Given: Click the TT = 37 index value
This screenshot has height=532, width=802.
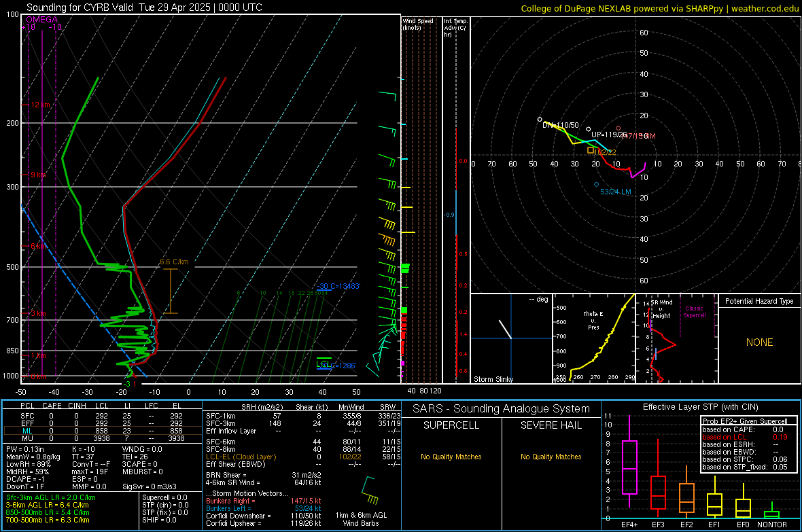Looking at the screenshot, I should [x=83, y=457].
